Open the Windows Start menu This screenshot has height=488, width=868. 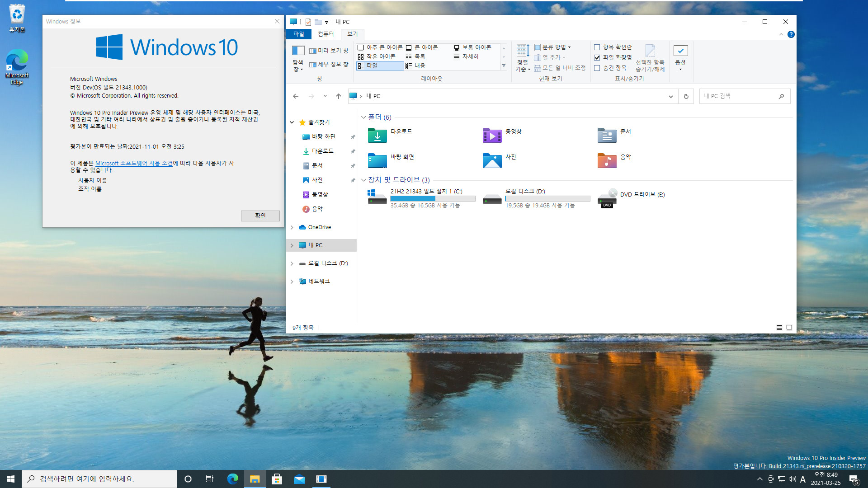tap(11, 479)
